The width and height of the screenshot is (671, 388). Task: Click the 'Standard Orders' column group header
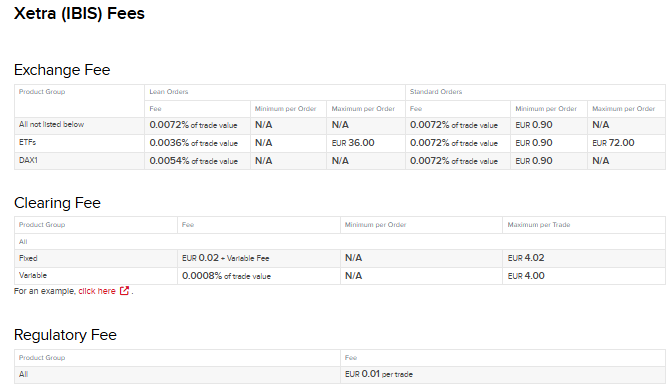pos(436,92)
